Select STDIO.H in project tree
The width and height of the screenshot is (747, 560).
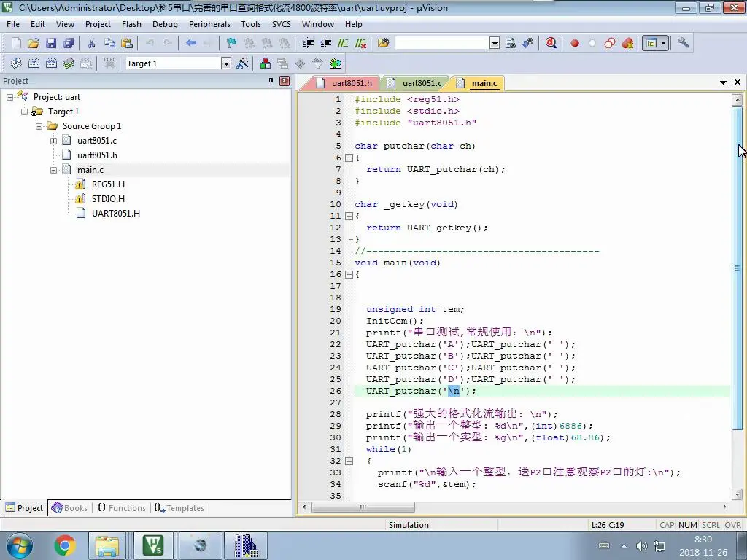pos(108,199)
